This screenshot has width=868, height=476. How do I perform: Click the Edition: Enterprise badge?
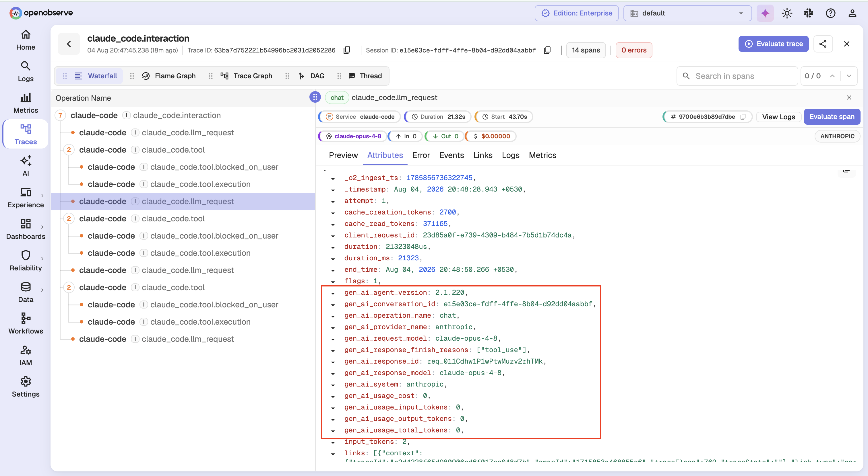coord(577,13)
